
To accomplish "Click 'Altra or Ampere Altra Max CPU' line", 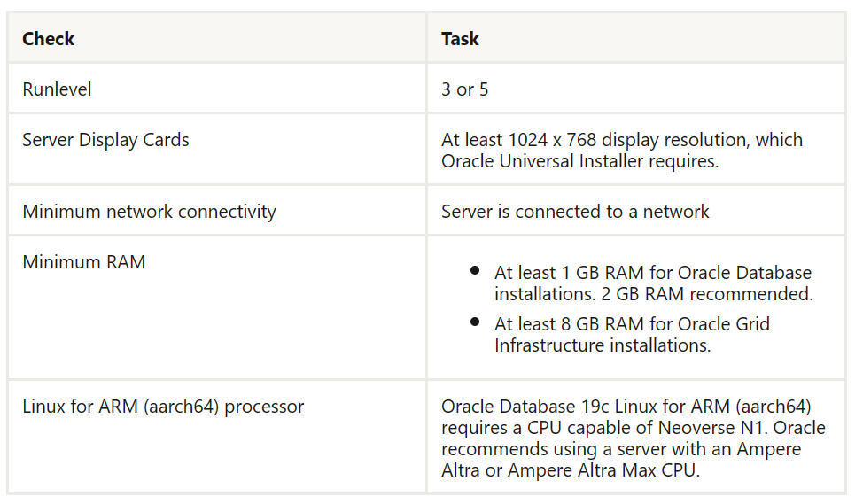I will 571,471.
